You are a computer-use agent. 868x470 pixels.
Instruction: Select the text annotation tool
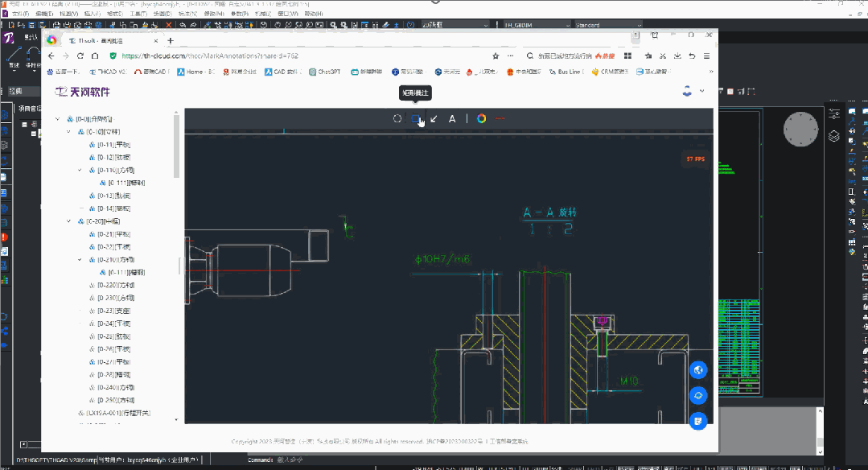(452, 119)
